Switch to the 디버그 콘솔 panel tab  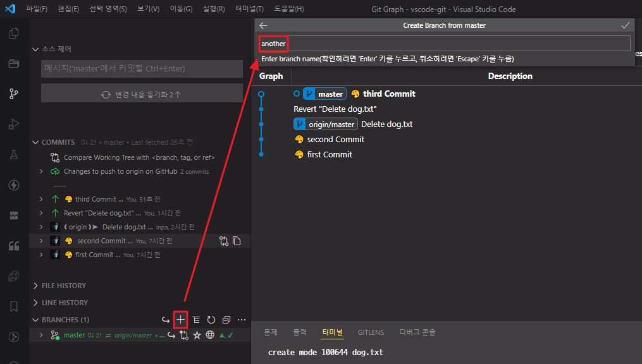point(417,332)
